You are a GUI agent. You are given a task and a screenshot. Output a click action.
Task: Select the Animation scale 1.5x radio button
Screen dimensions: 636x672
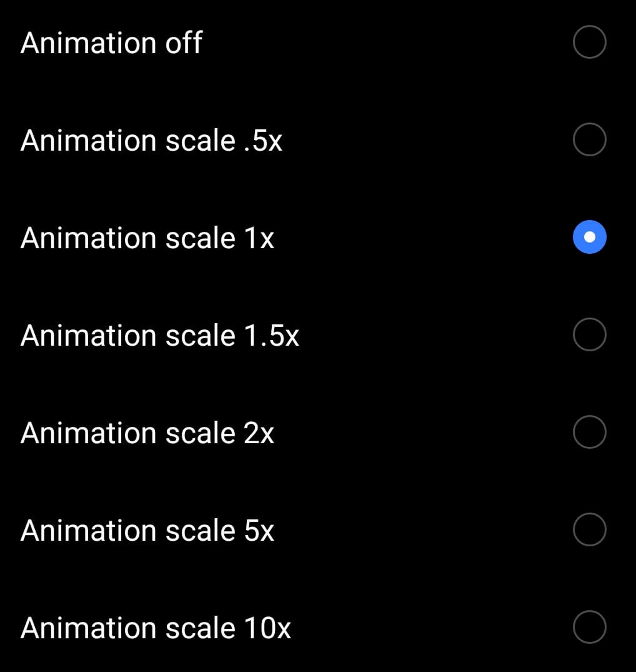point(589,335)
